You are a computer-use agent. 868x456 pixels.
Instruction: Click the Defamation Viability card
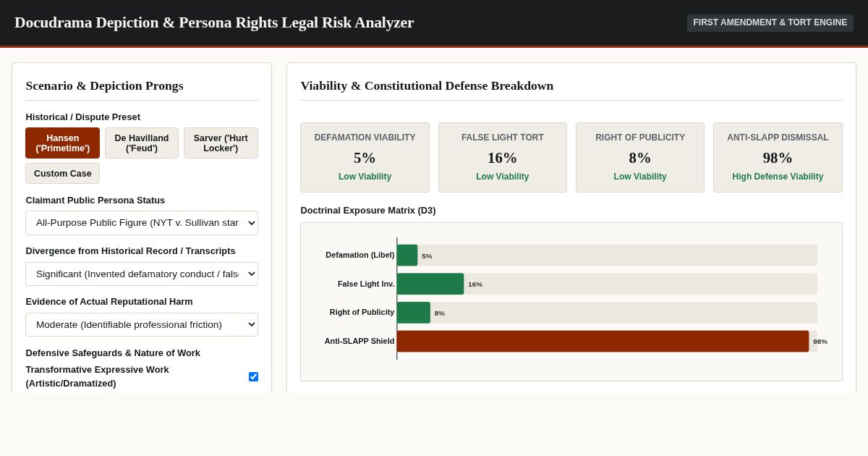pos(365,157)
